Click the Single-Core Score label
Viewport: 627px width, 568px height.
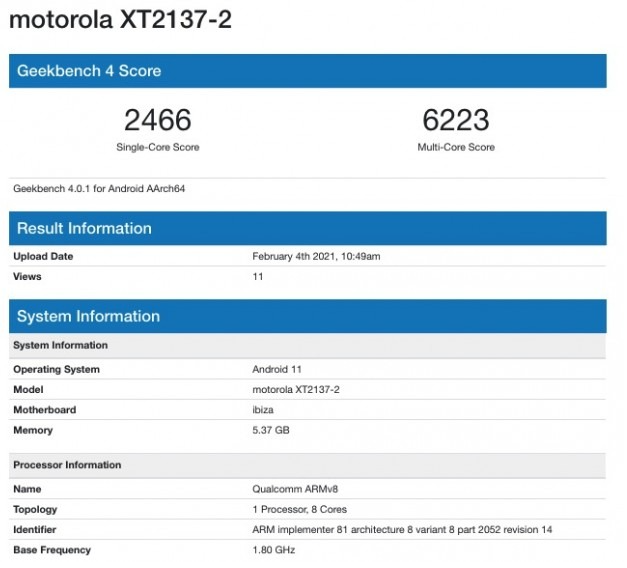[157, 147]
